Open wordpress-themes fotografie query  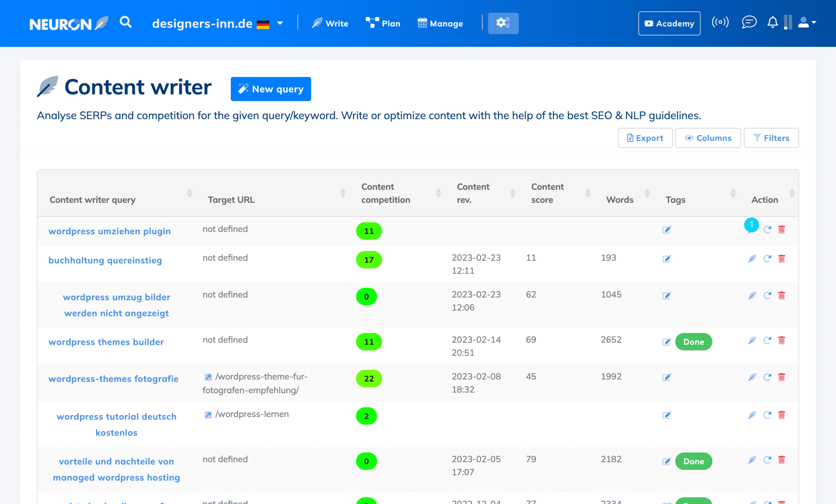pyautogui.click(x=113, y=379)
